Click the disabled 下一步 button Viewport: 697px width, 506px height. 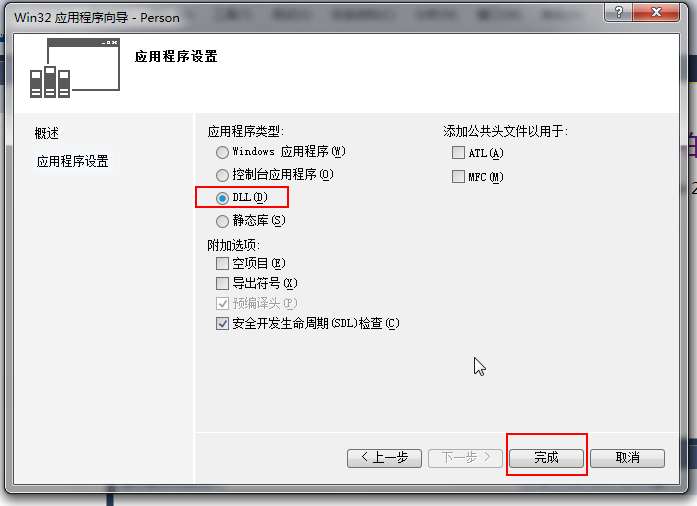tap(465, 458)
